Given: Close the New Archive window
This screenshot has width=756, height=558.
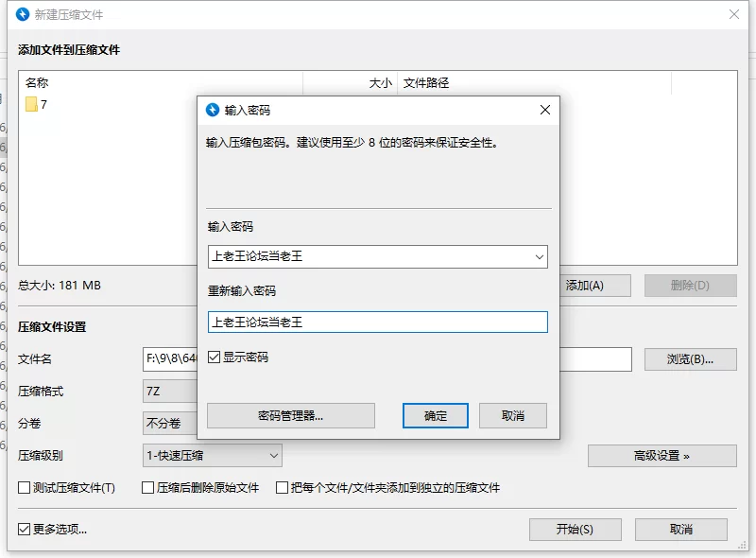Looking at the screenshot, I should click(733, 14).
